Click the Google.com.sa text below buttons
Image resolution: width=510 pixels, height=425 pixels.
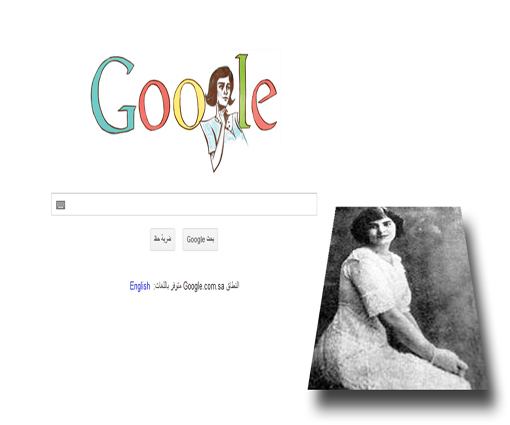tap(203, 286)
